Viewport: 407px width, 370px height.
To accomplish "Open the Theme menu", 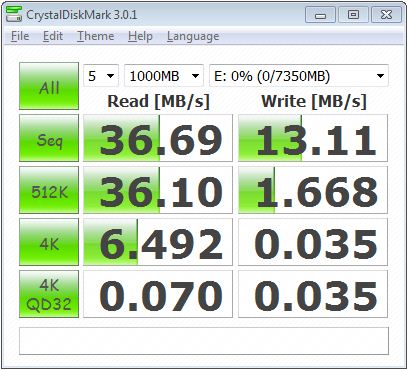I will coord(95,36).
